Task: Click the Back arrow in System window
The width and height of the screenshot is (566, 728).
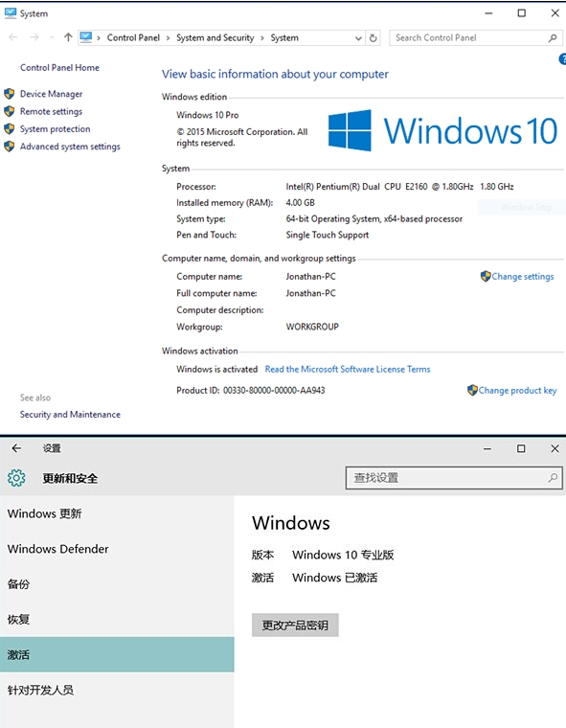Action: [13, 37]
